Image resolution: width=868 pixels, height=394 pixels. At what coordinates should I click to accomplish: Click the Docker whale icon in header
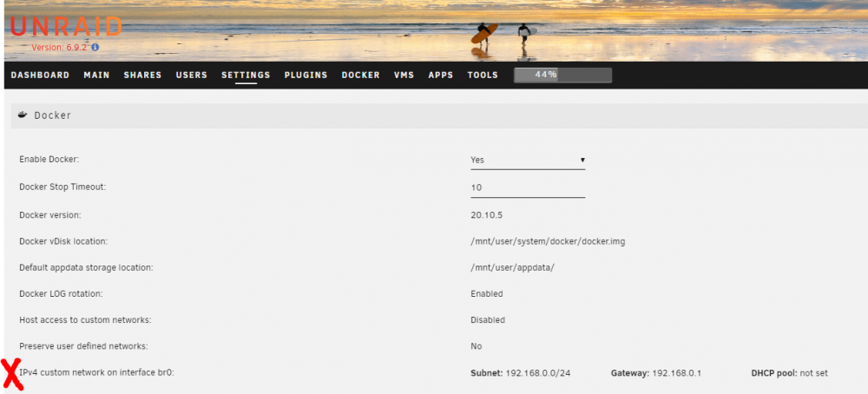pos(23,115)
